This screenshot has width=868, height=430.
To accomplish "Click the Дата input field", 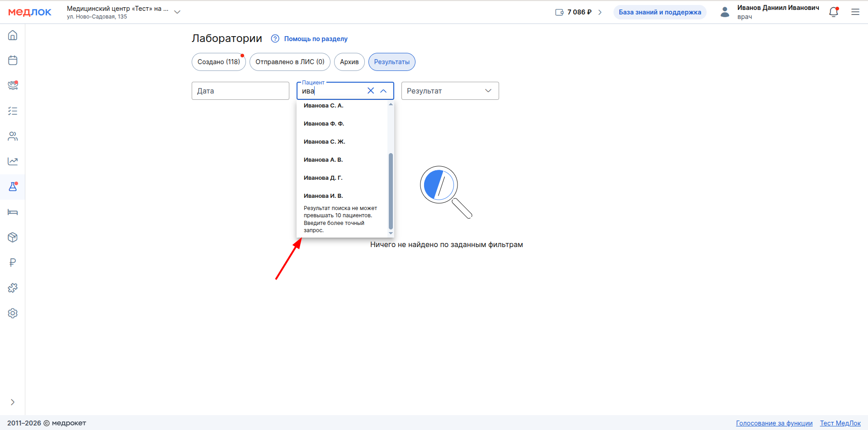I will (240, 91).
